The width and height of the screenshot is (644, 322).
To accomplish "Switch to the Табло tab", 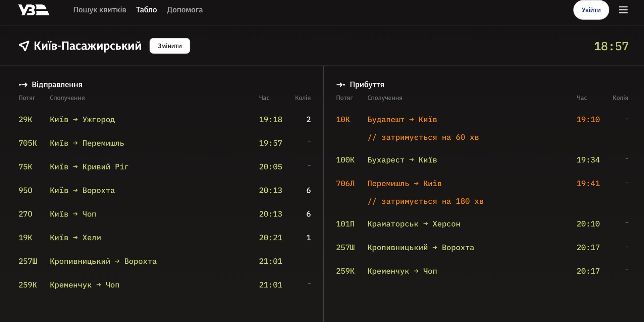I will point(146,10).
